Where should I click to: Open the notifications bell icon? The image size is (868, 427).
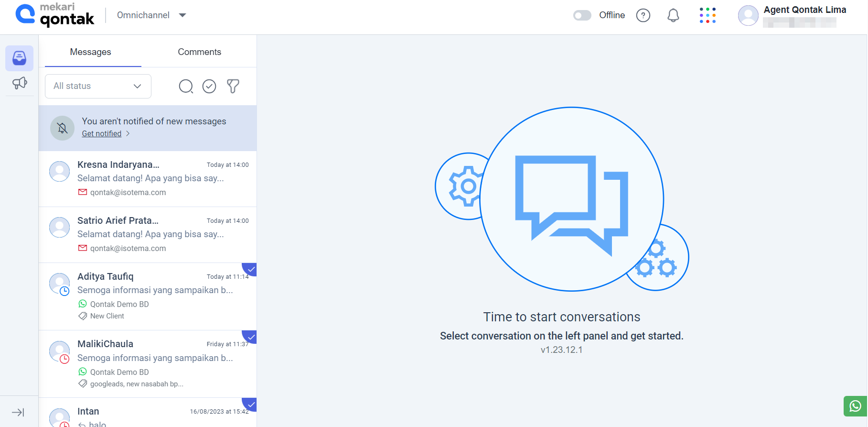coord(673,15)
